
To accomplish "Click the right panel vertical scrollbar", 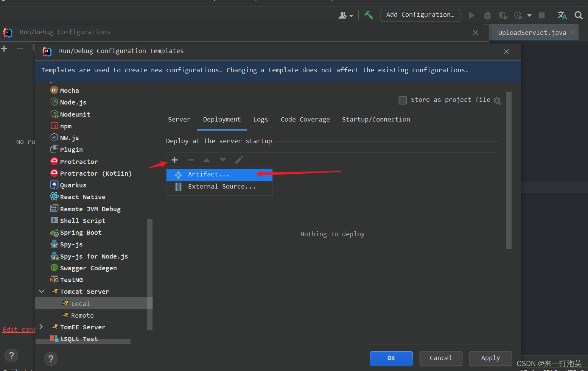I will click(x=509, y=170).
